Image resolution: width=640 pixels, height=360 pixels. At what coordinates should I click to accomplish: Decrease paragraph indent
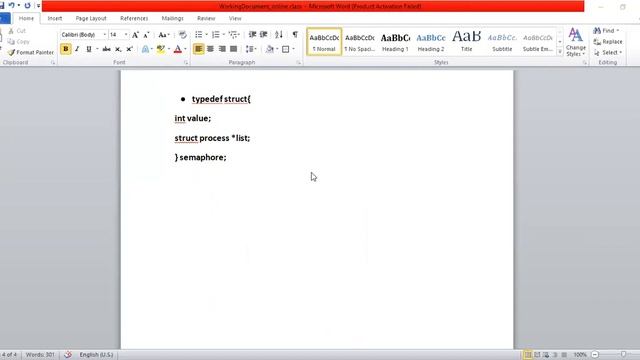pos(252,35)
